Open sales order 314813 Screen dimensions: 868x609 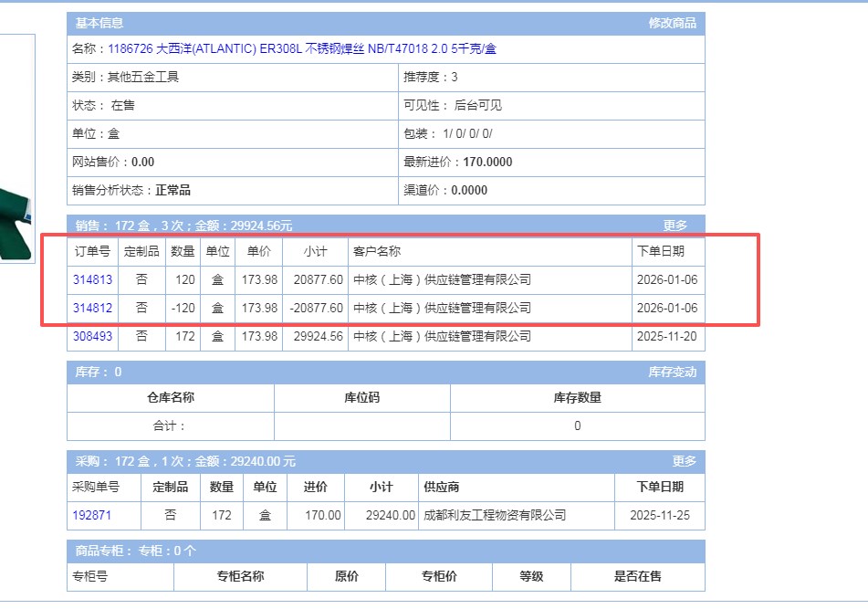[92, 279]
